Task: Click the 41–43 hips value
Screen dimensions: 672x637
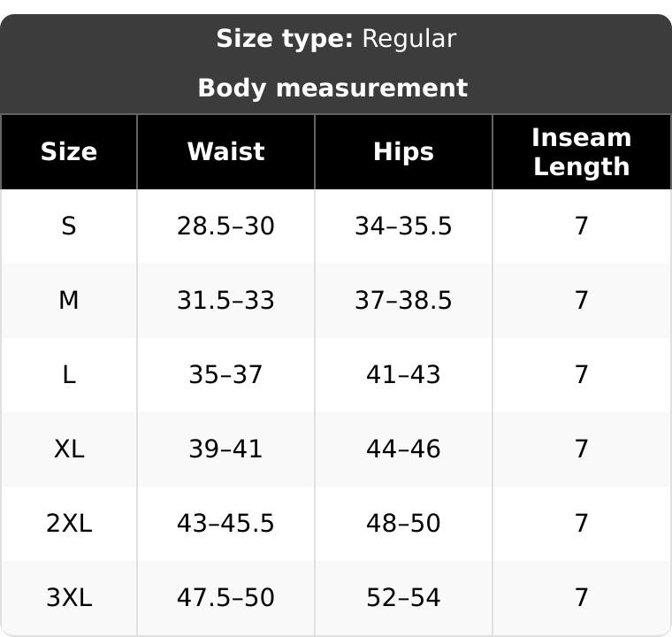Action: pos(403,374)
